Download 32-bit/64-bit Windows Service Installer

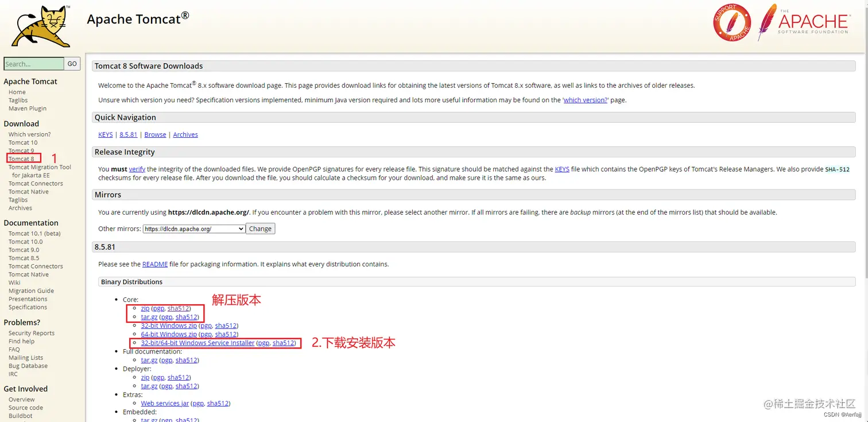[x=197, y=343]
